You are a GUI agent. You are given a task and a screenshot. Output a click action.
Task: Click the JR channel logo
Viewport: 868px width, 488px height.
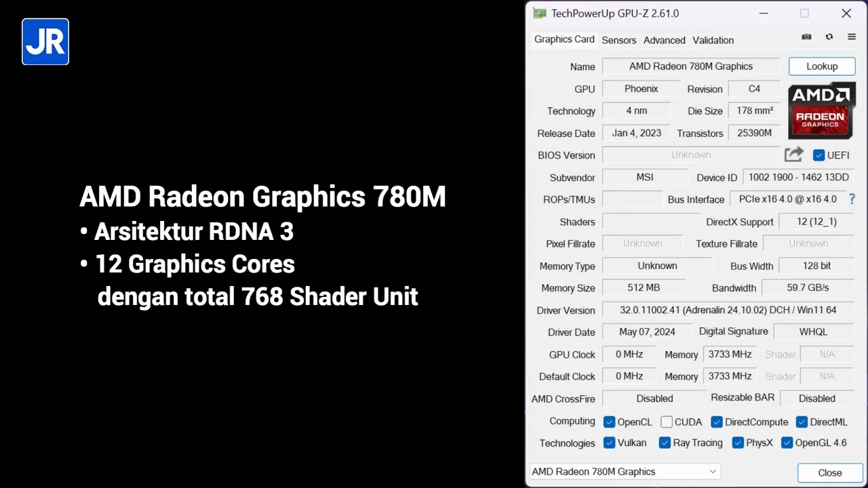tap(45, 41)
